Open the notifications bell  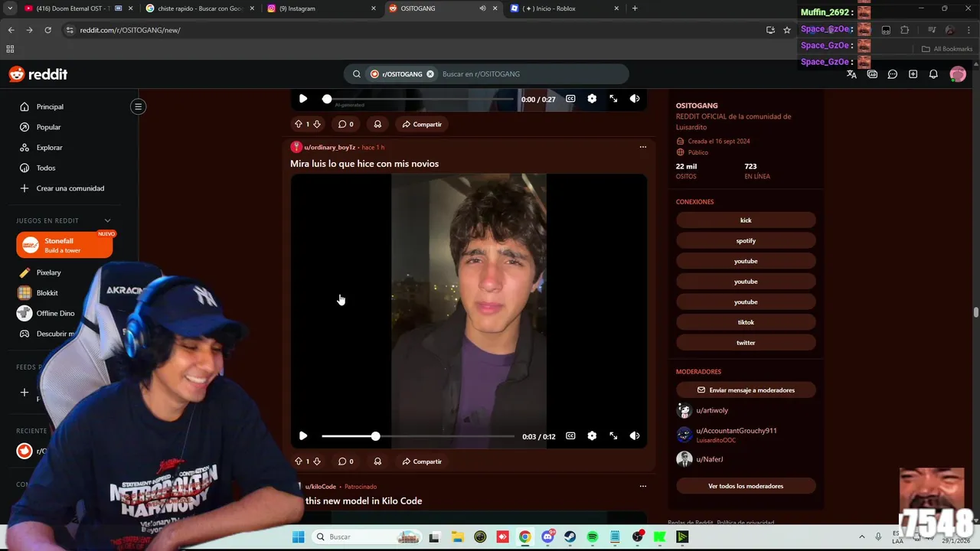(933, 74)
